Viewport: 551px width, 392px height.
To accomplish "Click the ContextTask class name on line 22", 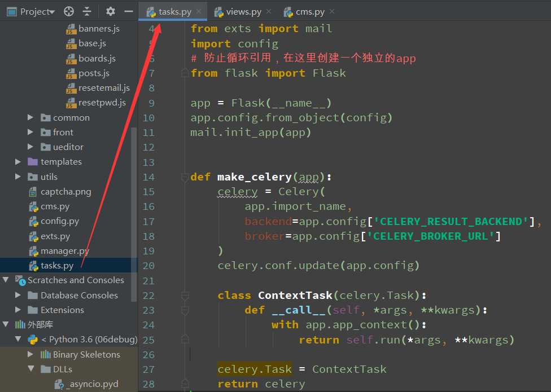I will pyautogui.click(x=295, y=296).
